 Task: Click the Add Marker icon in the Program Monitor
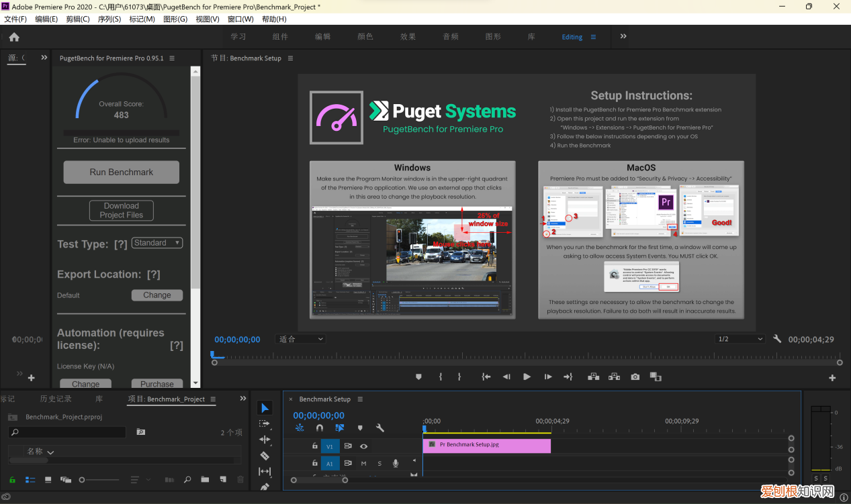point(418,377)
